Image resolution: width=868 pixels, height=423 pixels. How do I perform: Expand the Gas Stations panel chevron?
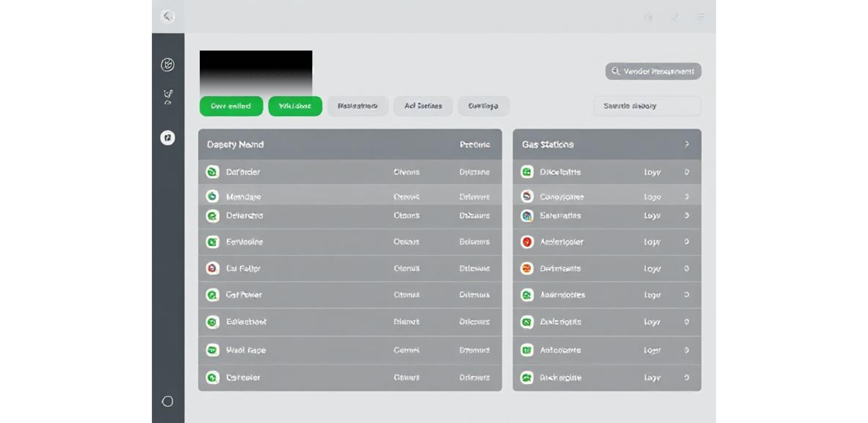[x=686, y=145]
